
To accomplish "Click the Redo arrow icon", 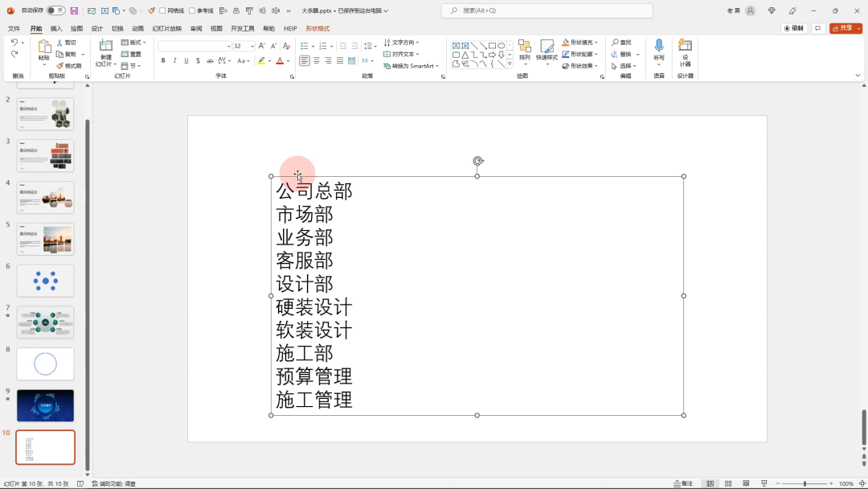I will pos(14,54).
